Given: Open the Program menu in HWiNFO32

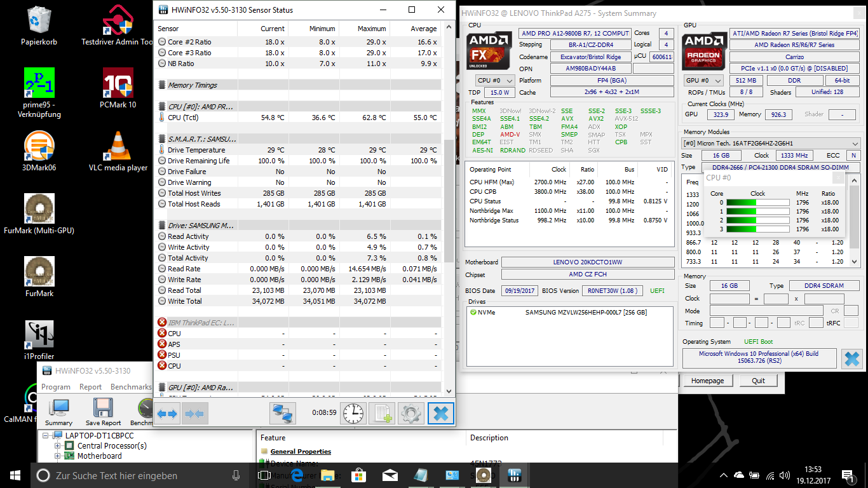Looking at the screenshot, I should 56,387.
